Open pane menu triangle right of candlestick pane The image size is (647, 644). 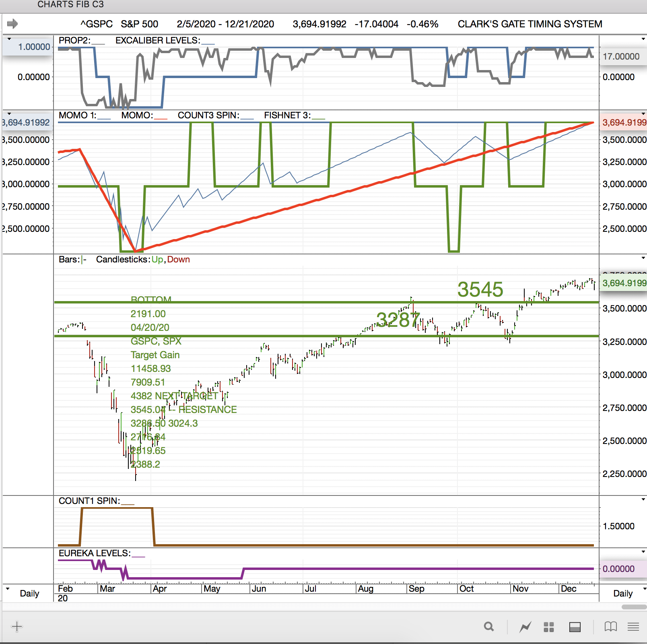click(x=643, y=258)
